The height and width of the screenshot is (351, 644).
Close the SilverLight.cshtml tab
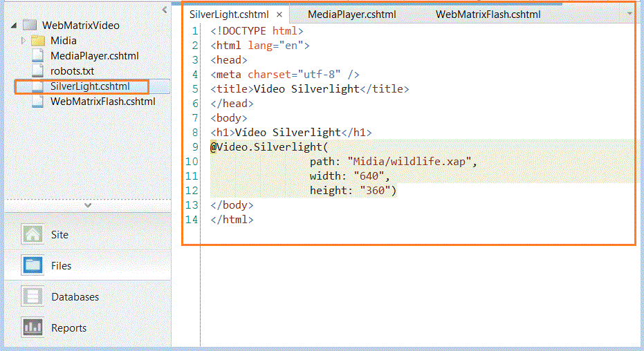click(x=279, y=15)
